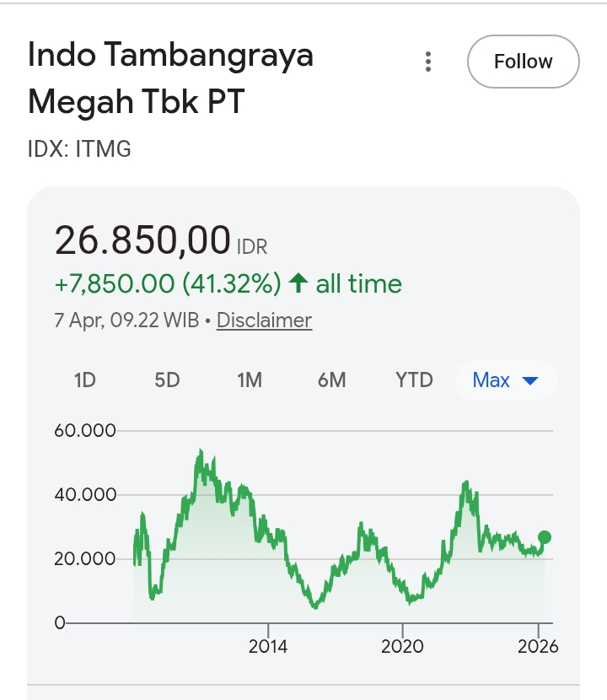Switch chart to YTD
This screenshot has height=700, width=607.
tap(414, 380)
